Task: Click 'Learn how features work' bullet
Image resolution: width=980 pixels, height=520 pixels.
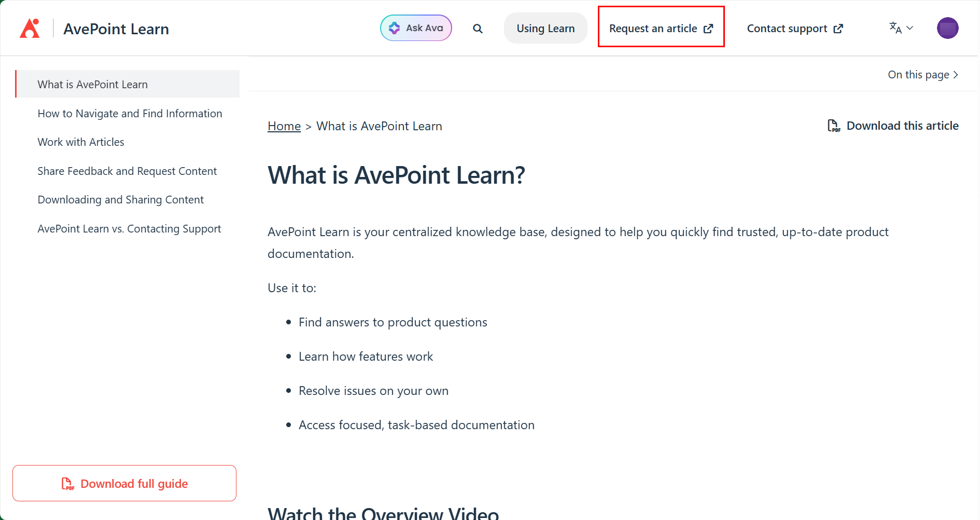Action: [366, 357]
